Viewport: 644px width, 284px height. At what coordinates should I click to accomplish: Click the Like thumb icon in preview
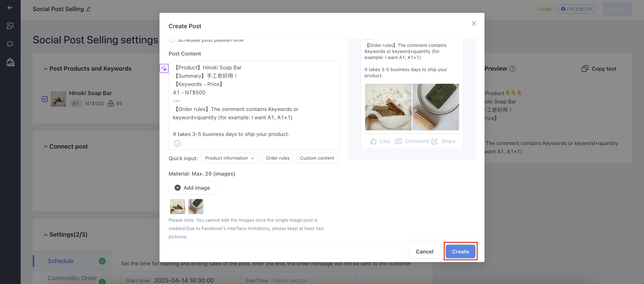(373, 141)
